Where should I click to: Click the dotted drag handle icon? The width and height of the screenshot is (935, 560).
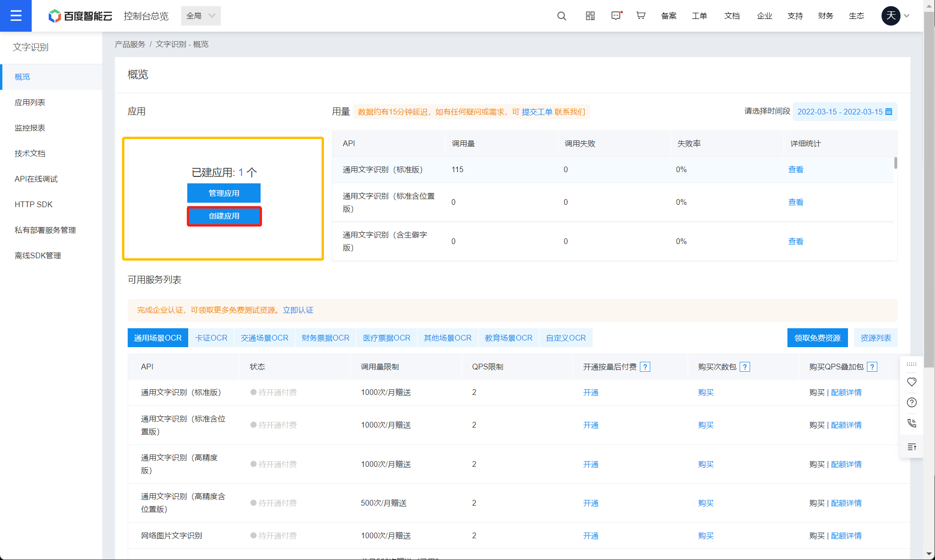(x=912, y=364)
